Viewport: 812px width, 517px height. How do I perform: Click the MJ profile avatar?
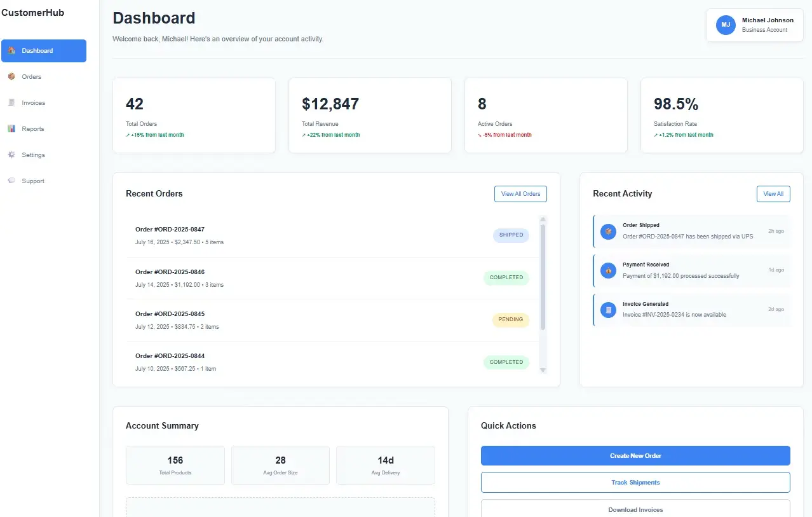click(726, 25)
